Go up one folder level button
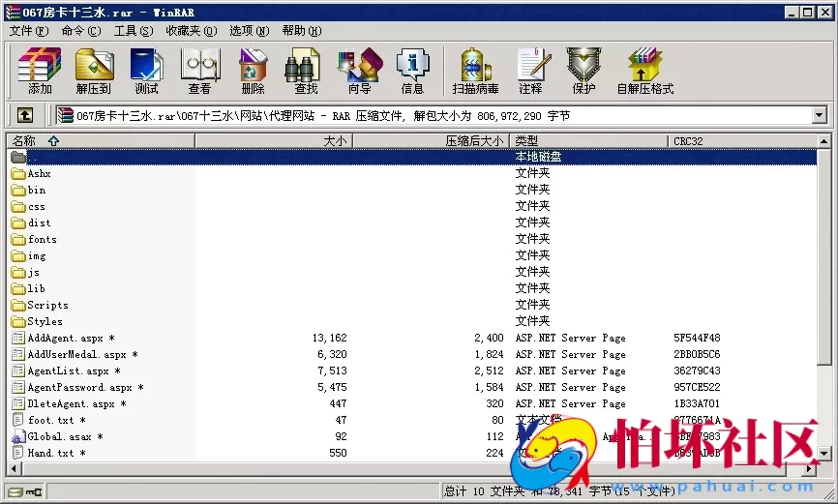This screenshot has width=838, height=504. click(x=25, y=115)
